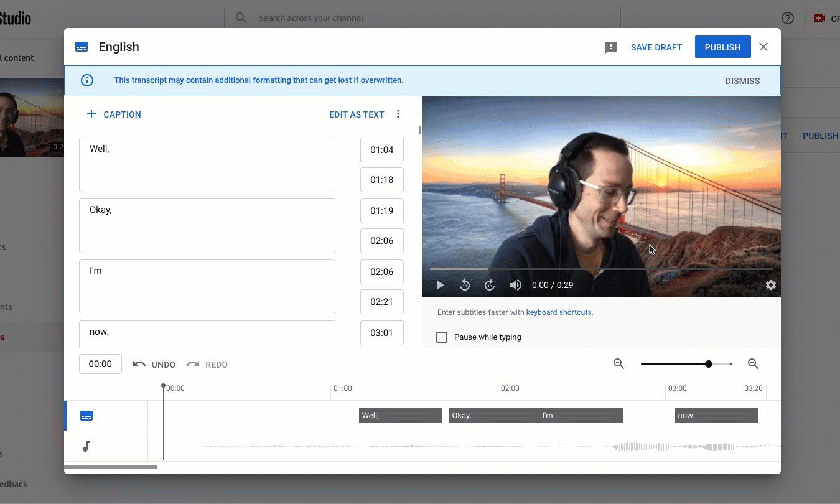
Task: Zoom in on the timeline
Action: [x=753, y=363]
